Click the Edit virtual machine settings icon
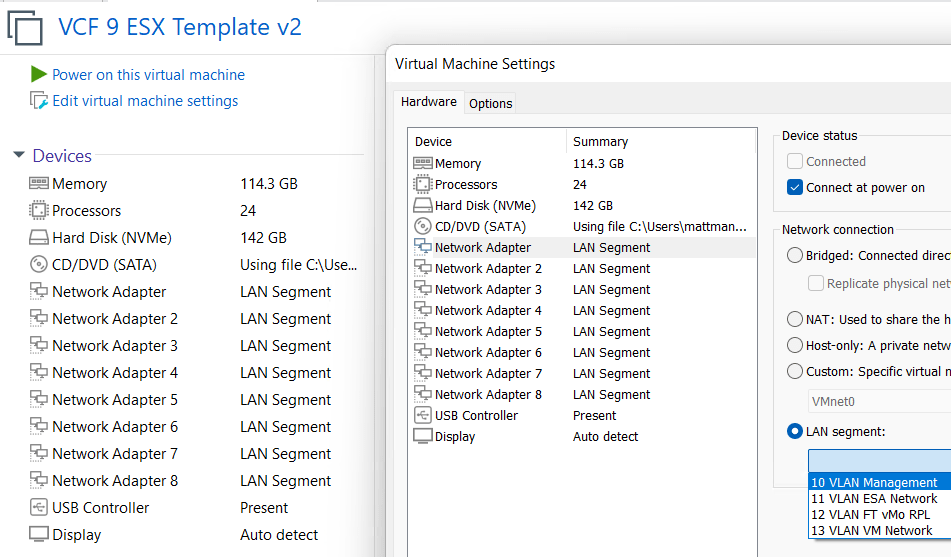 point(39,101)
